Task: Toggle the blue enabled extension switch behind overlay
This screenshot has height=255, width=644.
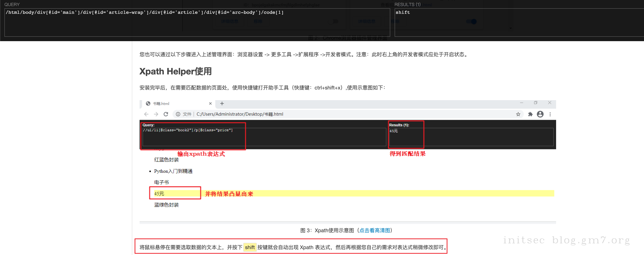Action: pyautogui.click(x=472, y=22)
